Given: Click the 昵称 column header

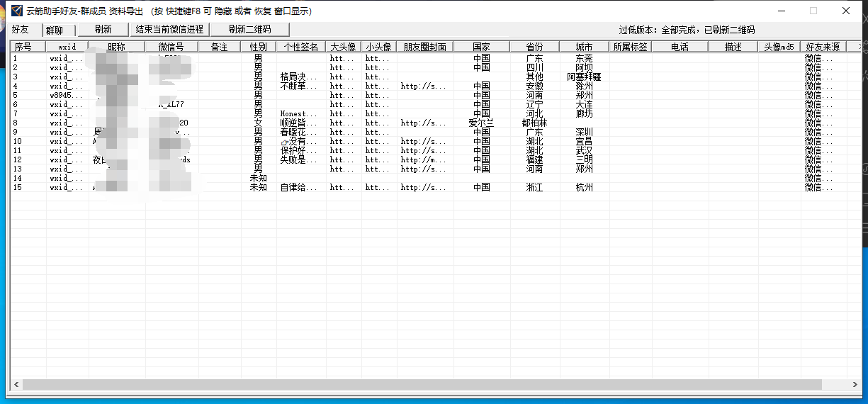Looking at the screenshot, I should pos(117,47).
